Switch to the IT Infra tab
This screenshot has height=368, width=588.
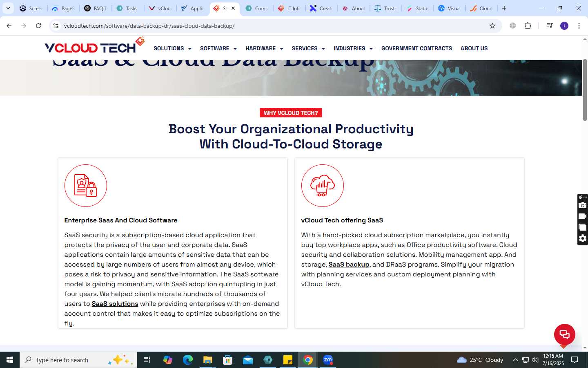pos(290,8)
